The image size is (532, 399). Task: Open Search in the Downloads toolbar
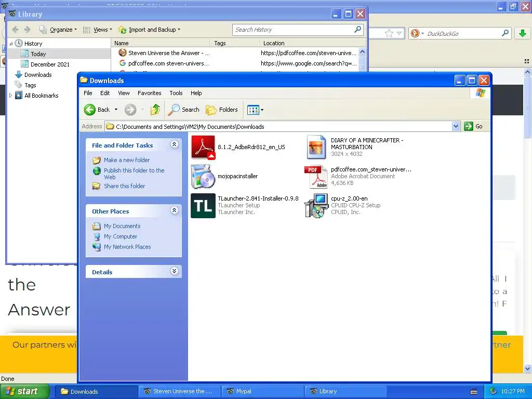click(x=183, y=110)
